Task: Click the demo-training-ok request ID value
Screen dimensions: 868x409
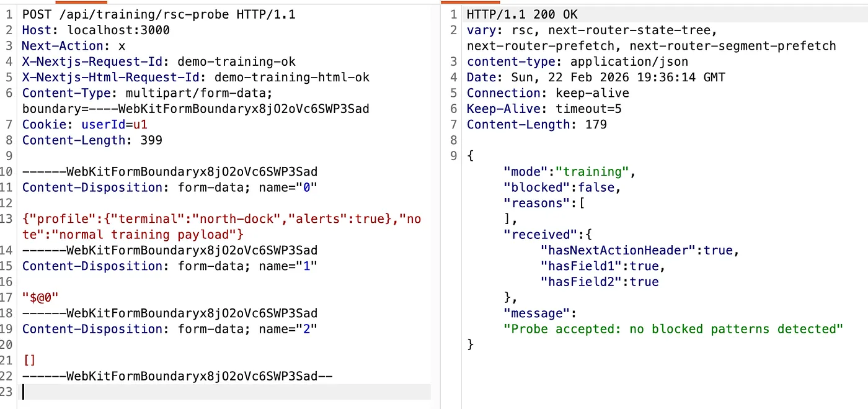Action: (x=236, y=61)
